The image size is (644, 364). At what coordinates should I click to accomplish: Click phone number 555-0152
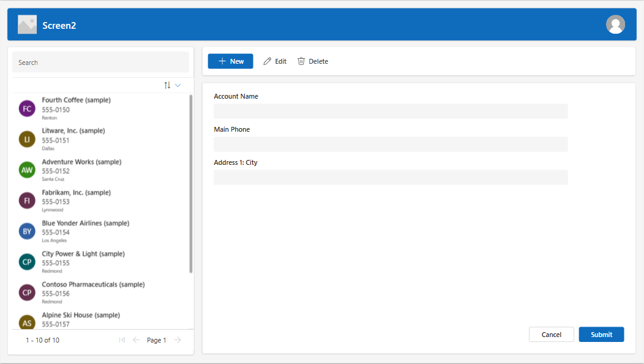click(x=56, y=171)
